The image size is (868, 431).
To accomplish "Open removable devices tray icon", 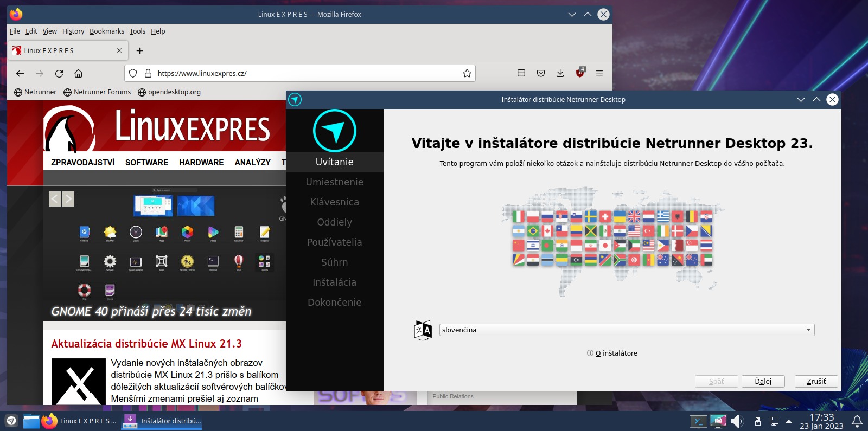I will (x=758, y=421).
